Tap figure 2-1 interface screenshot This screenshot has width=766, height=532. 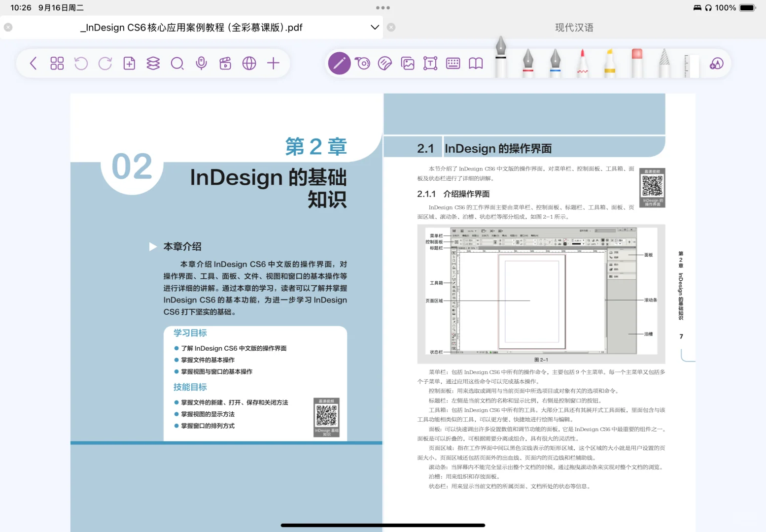coord(541,291)
